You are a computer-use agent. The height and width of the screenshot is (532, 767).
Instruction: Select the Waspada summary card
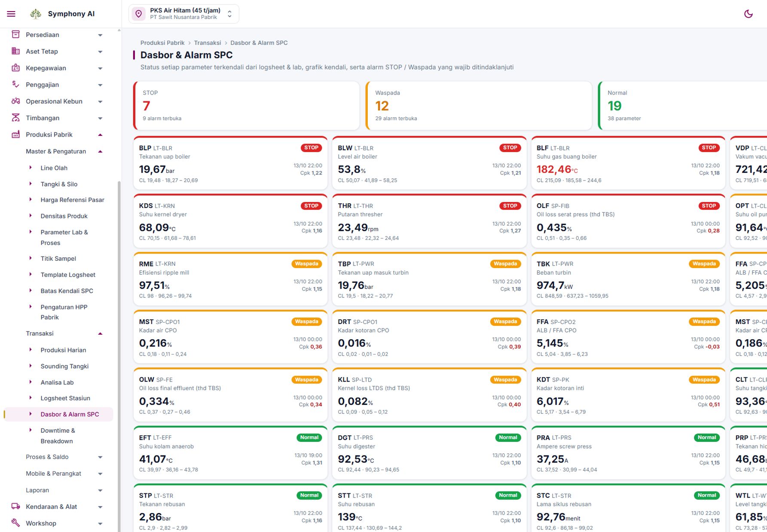click(479, 106)
